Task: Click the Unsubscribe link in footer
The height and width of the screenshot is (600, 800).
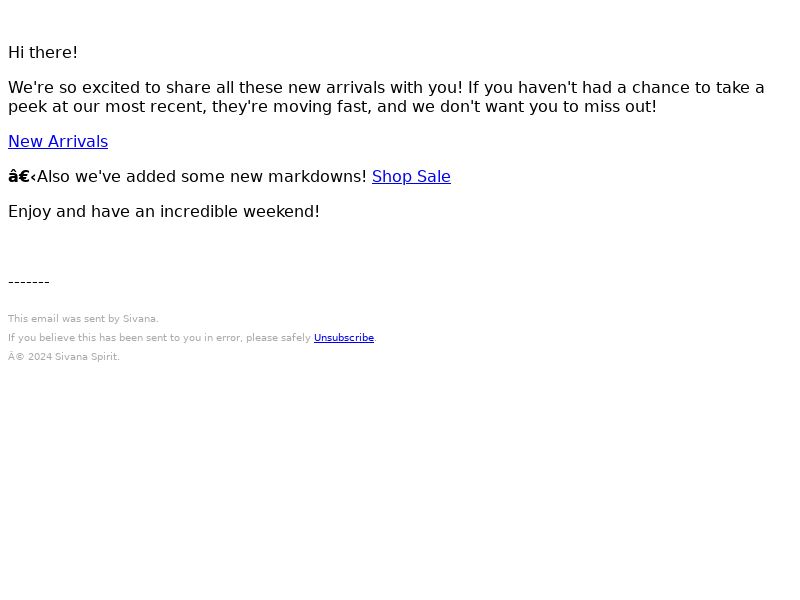Action: tap(344, 338)
